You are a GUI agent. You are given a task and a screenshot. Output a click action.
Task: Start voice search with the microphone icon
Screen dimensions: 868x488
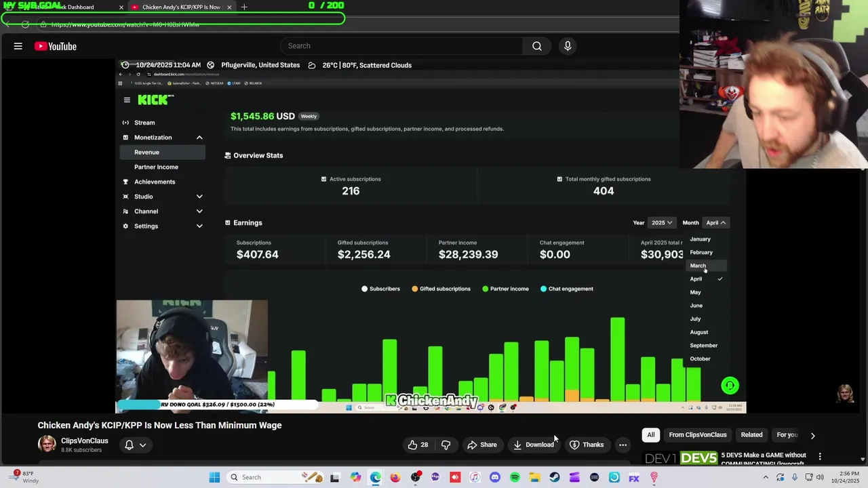pyautogui.click(x=568, y=46)
